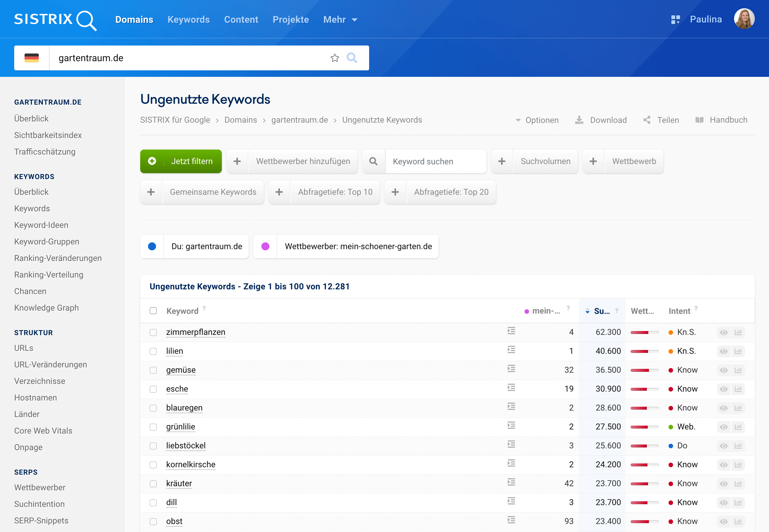
Task: Expand the Gemeinsame Keywords filter
Action: 151,192
